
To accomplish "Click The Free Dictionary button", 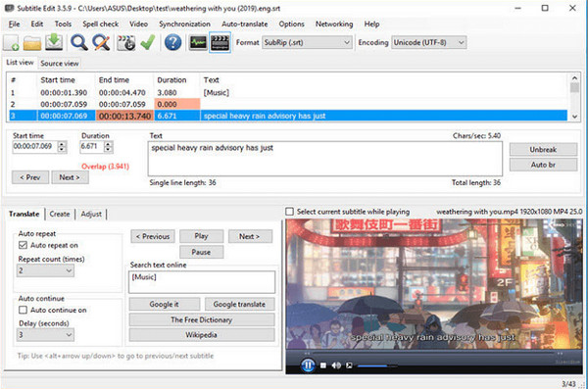I will (x=202, y=319).
